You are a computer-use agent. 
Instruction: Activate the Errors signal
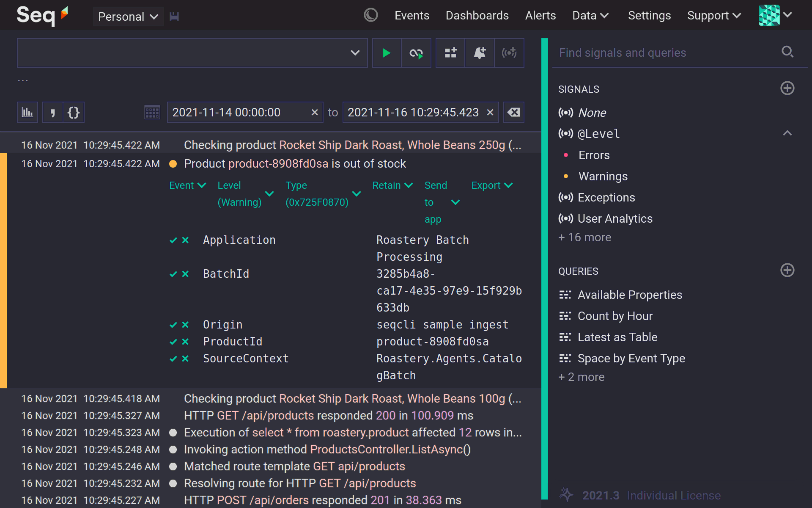pos(594,155)
